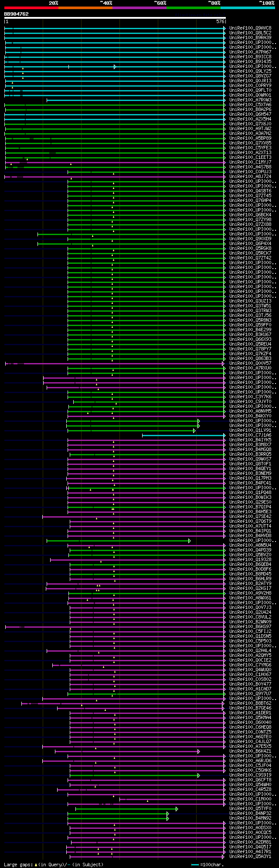Viewport: 279px width, 868px height.
Task: Click the green alignment bar for UniRef100_Q5TYF0
Action: pos(127,809)
